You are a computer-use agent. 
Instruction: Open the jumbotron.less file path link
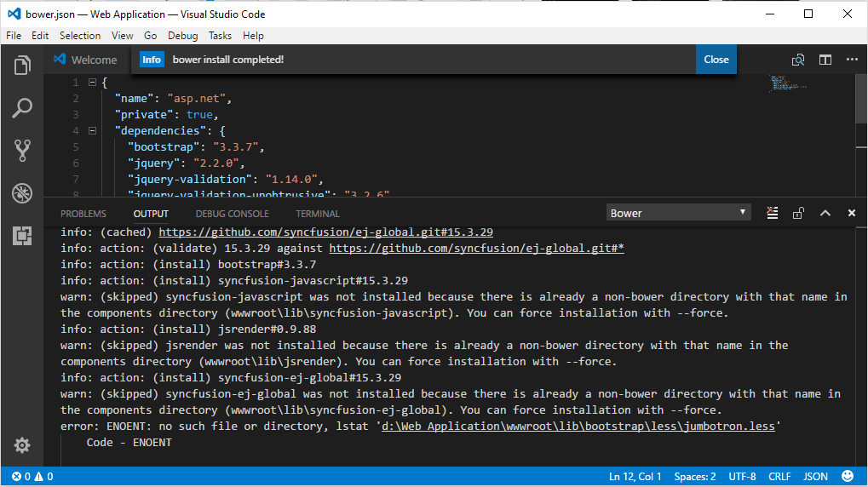click(x=578, y=426)
